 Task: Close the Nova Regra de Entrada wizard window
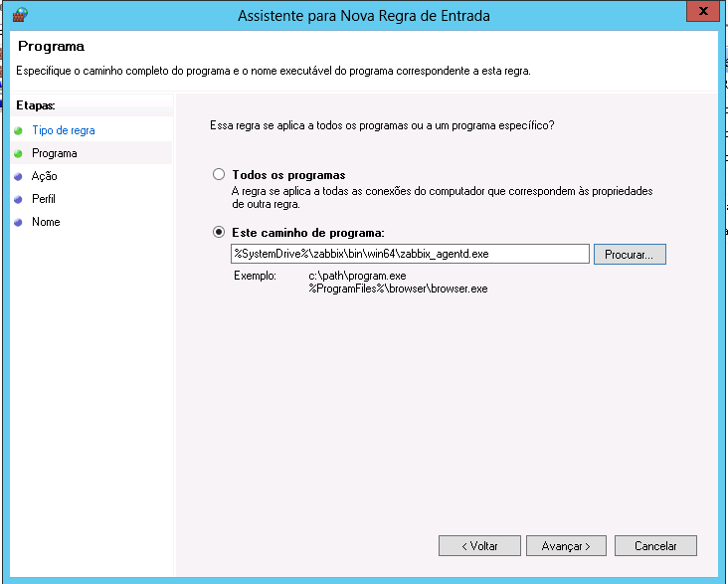[x=702, y=13]
